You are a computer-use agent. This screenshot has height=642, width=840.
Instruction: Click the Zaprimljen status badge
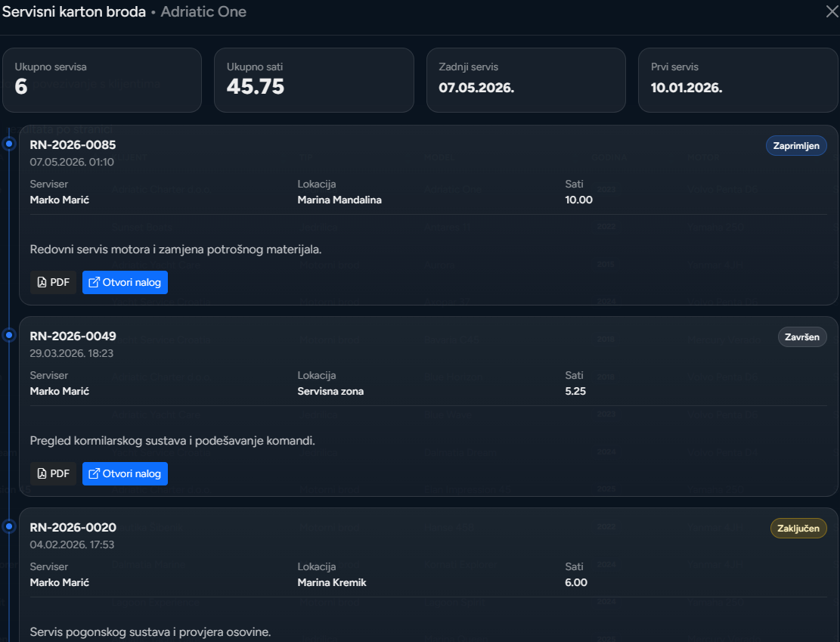pos(796,146)
